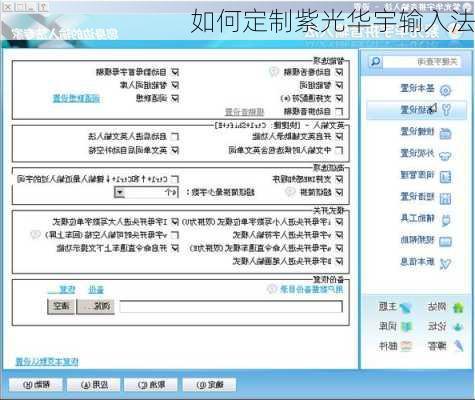This screenshot has height=400, width=475.
Task: Click the gear icon beside 基本设置
Action: 446,90
